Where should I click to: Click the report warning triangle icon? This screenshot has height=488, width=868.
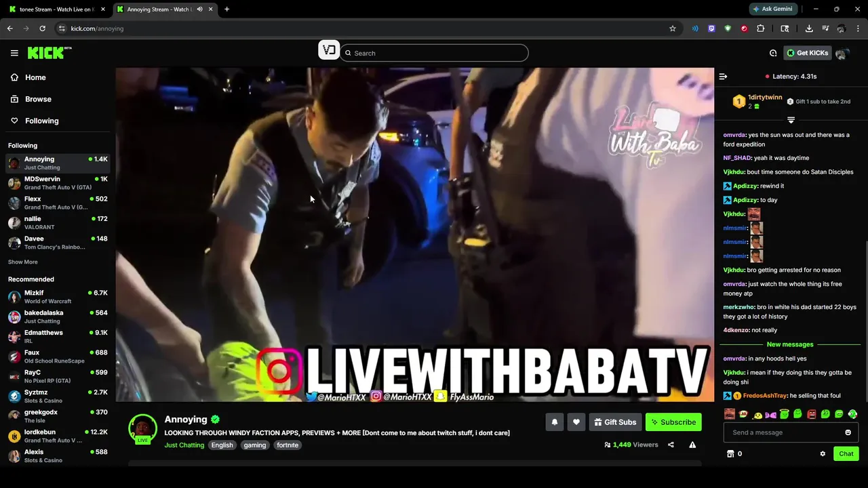[692, 445]
